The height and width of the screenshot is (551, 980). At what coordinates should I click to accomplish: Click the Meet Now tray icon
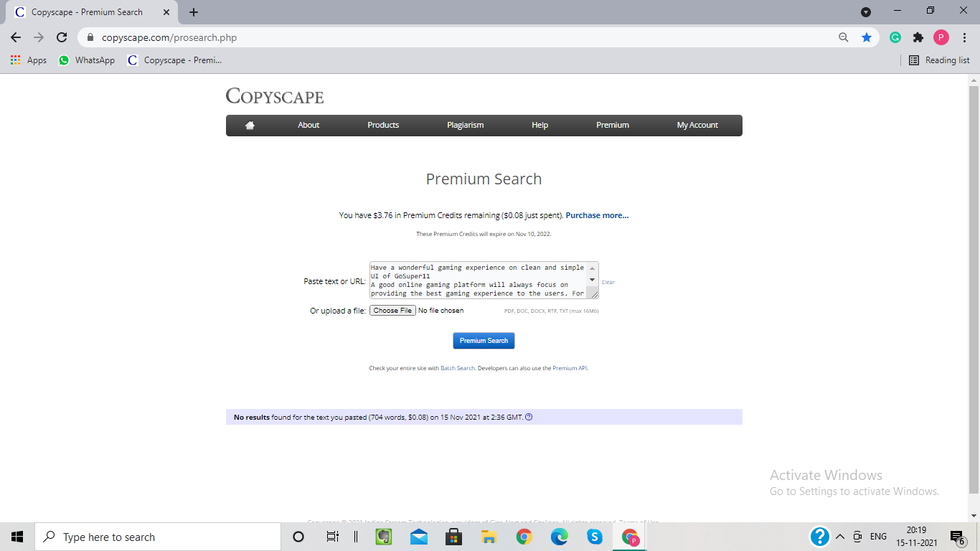point(858,537)
